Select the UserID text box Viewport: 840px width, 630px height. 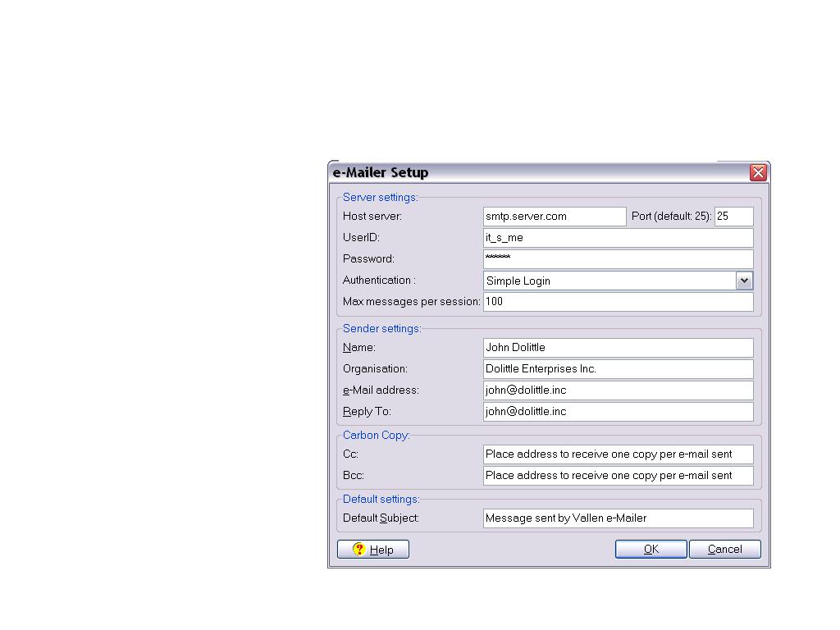click(618, 238)
